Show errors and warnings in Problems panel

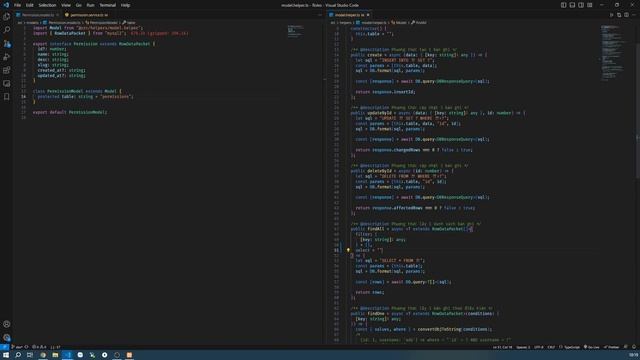(x=39, y=347)
